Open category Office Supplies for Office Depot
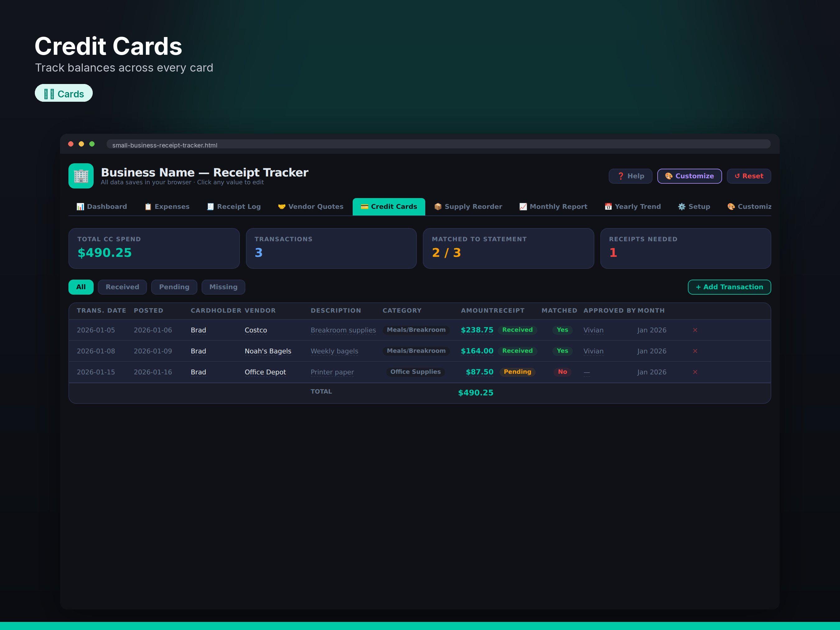Screen dimensions: 840x630 point(415,372)
